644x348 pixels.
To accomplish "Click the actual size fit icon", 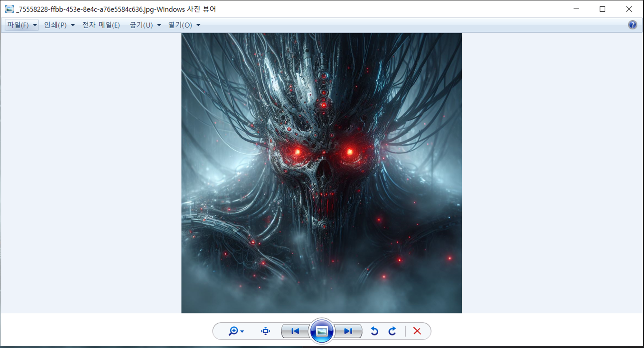I will click(265, 331).
